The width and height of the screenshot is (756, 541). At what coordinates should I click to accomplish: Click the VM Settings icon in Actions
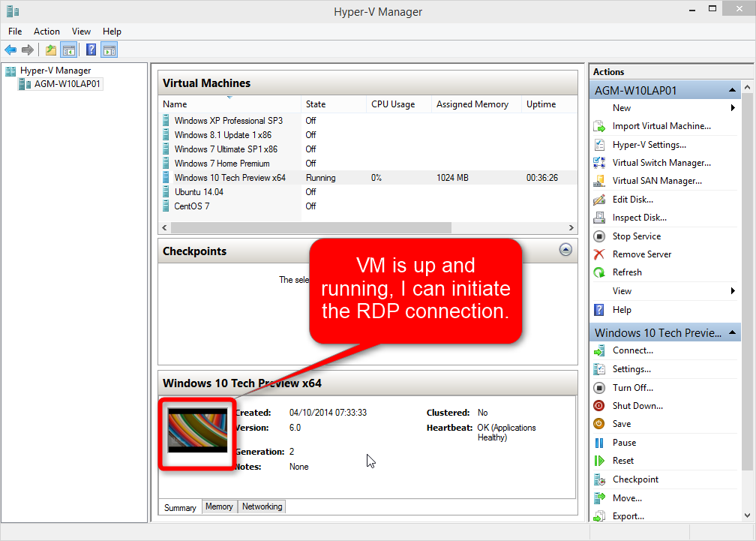point(599,369)
